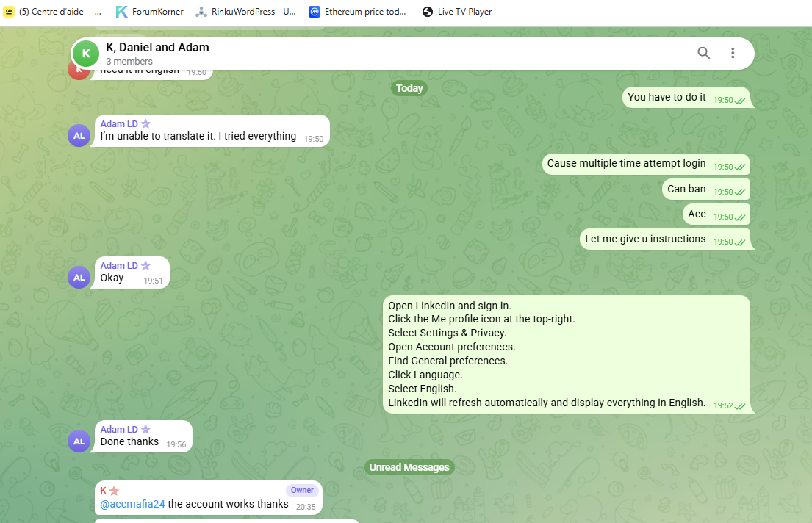Click the Today date separator
812x523 pixels.
[x=409, y=88]
